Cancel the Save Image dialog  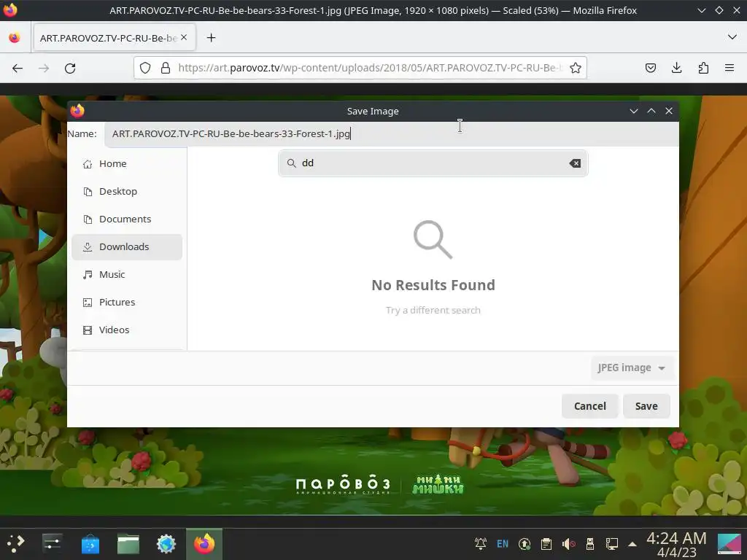(x=589, y=406)
